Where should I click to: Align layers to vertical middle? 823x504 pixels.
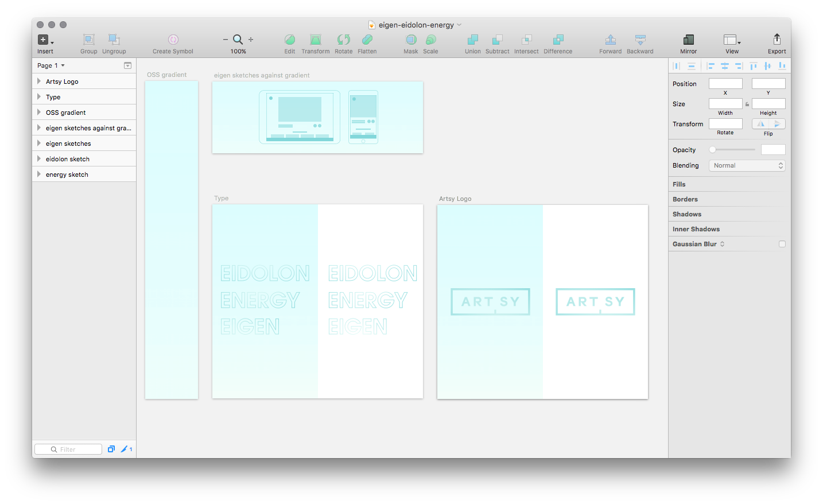point(767,66)
